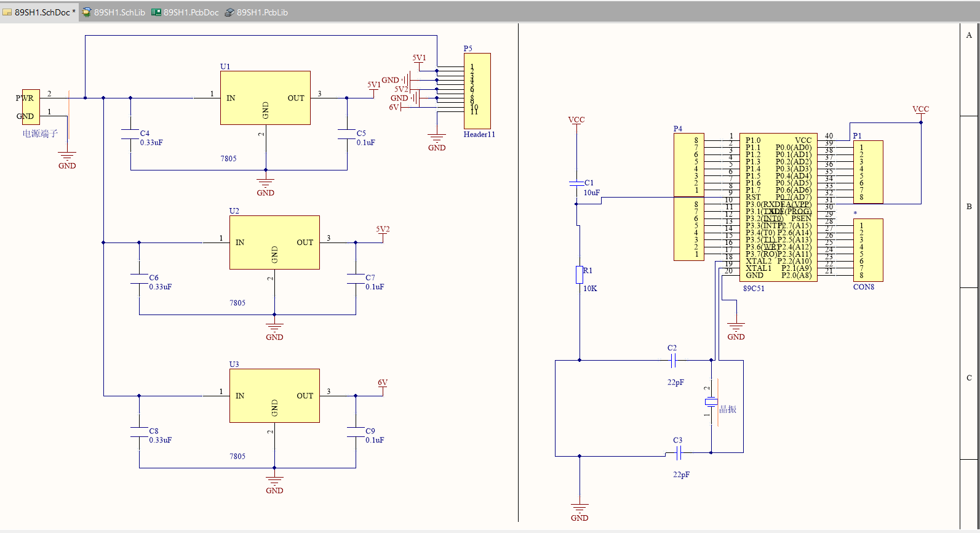Click the '0.33uF' value beside C4
980x533 pixels.
(151, 142)
